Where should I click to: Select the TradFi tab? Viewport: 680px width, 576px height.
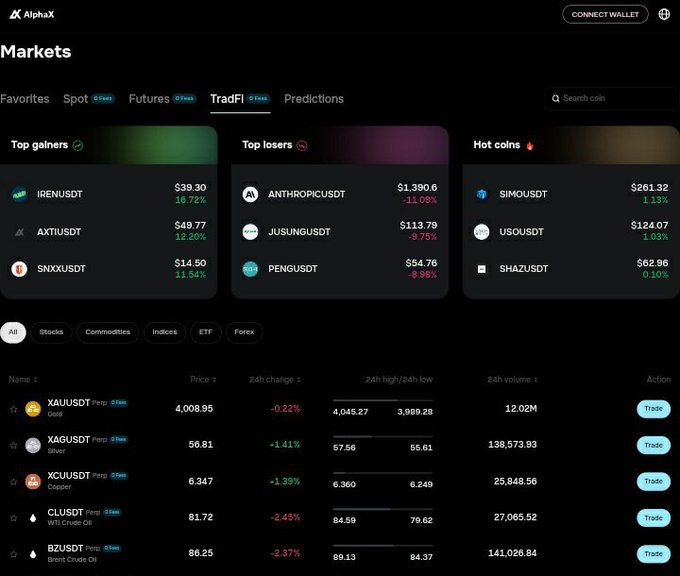point(240,99)
